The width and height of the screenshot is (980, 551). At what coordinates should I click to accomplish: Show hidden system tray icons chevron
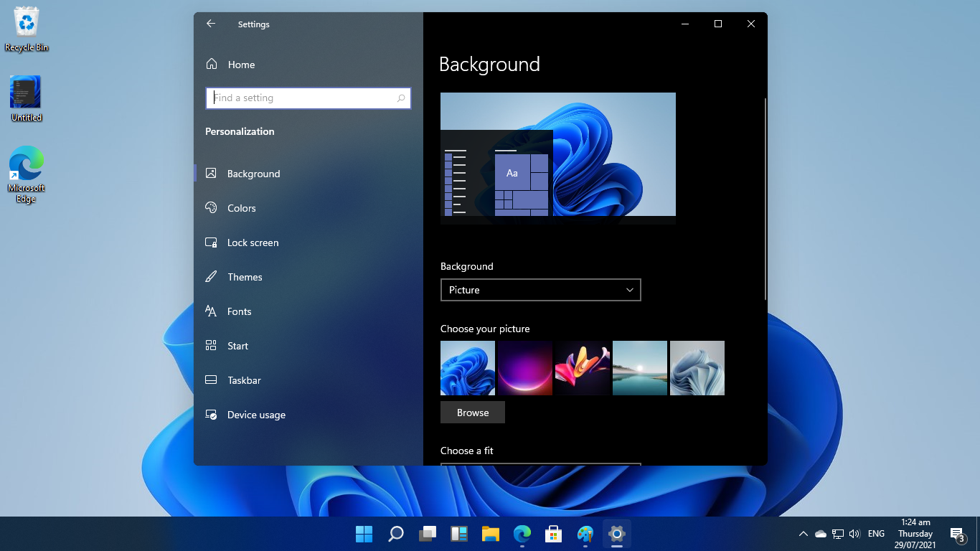pos(804,534)
